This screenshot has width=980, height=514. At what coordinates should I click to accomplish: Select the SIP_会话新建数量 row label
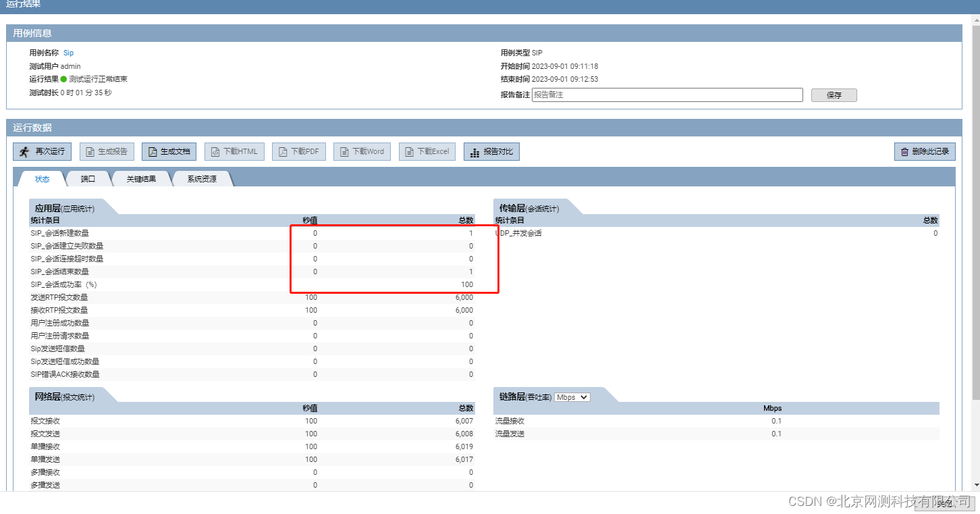coord(60,233)
